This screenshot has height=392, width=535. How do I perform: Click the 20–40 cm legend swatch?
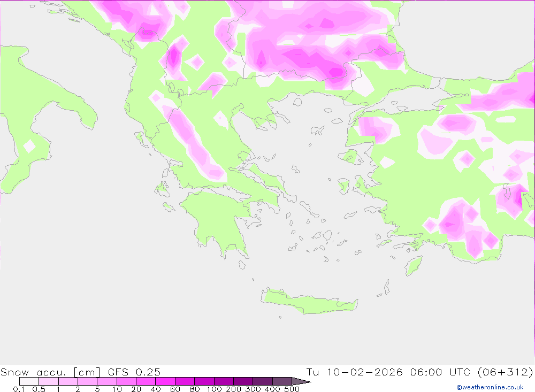click(146, 381)
